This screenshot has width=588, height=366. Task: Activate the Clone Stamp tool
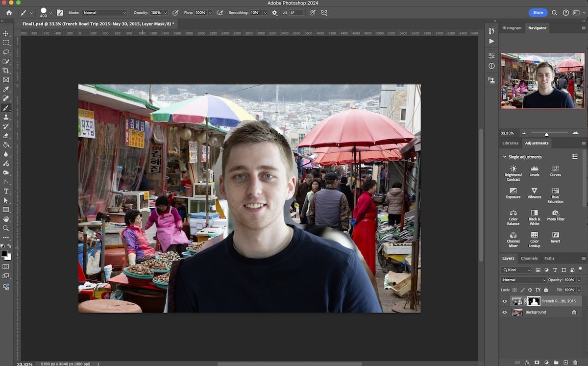(6, 117)
